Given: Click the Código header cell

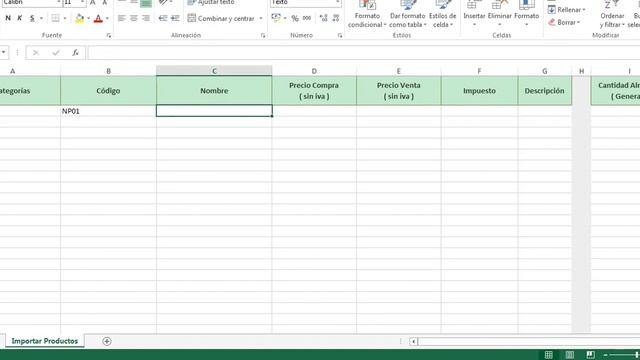Looking at the screenshot, I should (x=109, y=91).
